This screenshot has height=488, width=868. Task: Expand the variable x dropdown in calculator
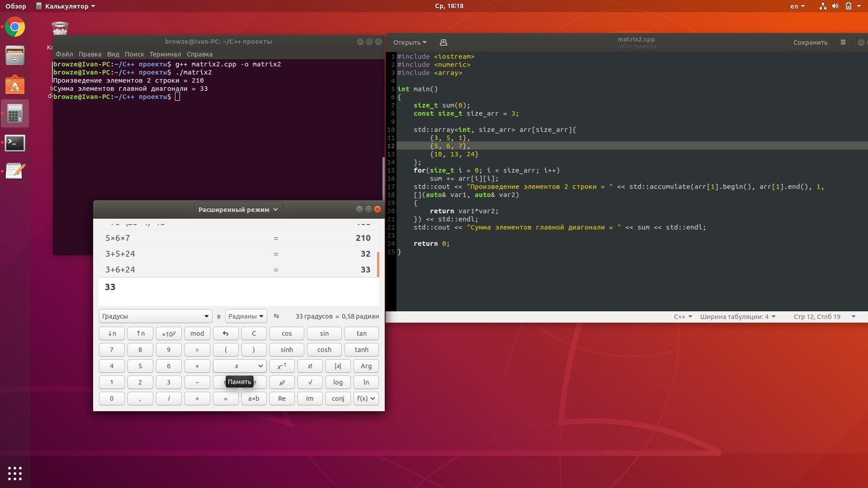tap(240, 366)
